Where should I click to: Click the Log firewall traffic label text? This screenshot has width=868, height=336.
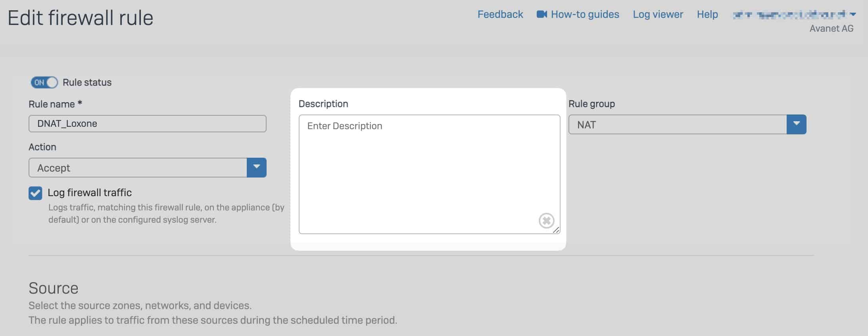[90, 193]
